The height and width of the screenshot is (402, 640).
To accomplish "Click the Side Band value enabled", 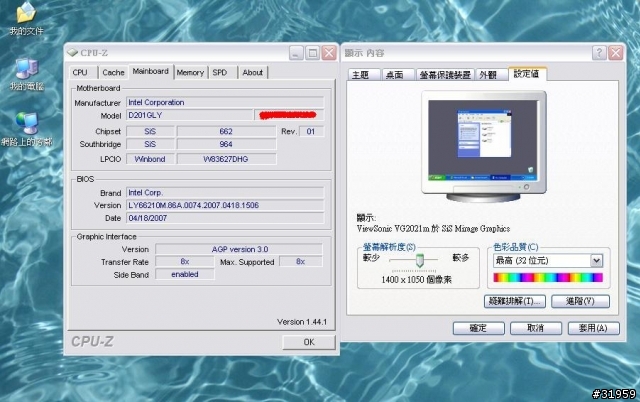I will click(x=185, y=274).
